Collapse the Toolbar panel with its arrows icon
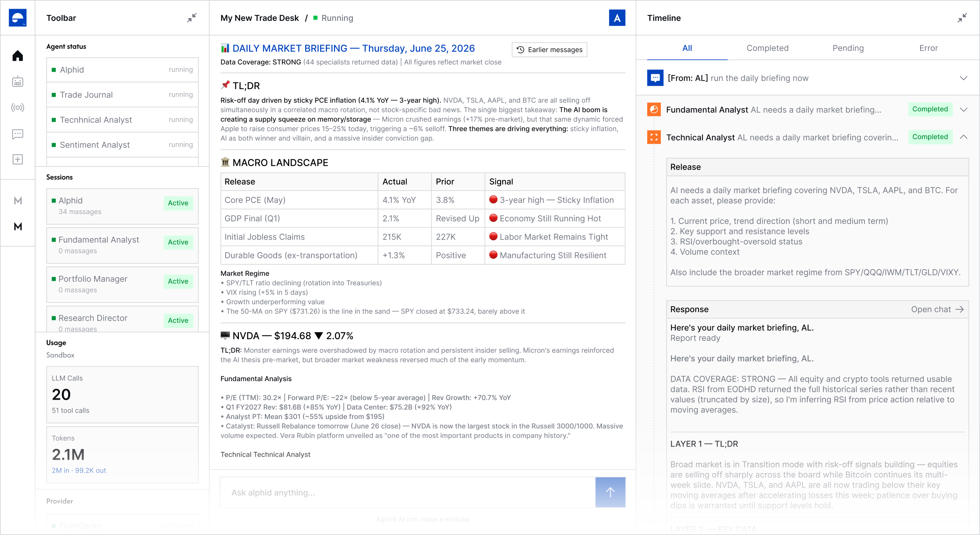This screenshot has height=535, width=980. (x=192, y=18)
